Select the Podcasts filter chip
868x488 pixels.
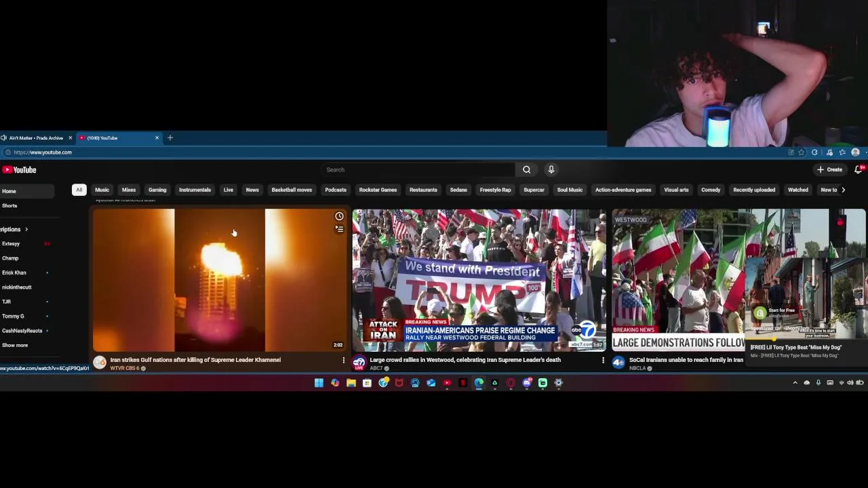(x=336, y=190)
